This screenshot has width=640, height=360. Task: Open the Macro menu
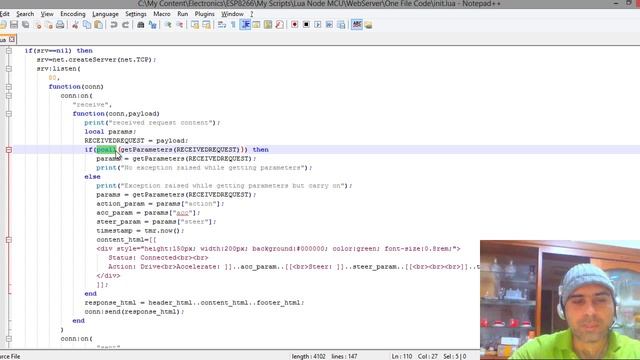pos(162,14)
